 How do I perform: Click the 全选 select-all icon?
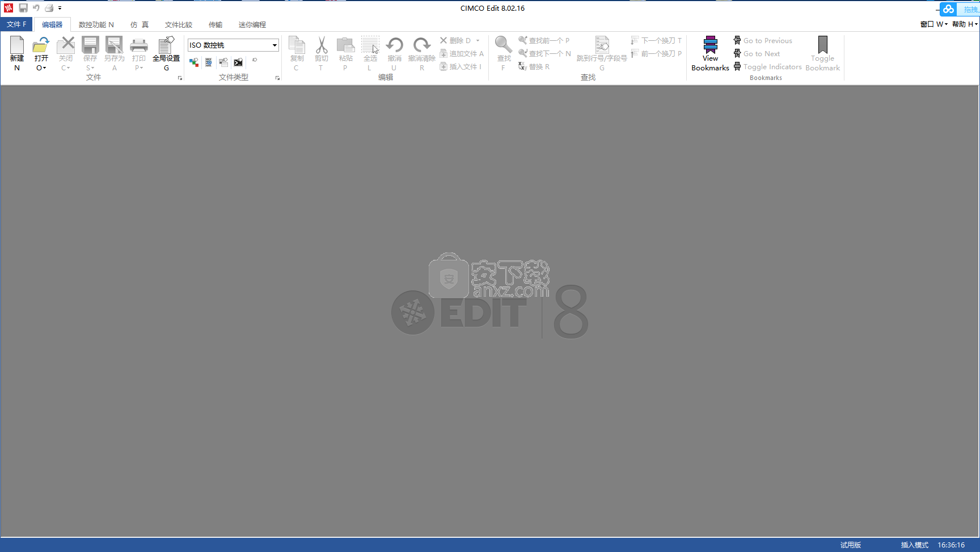pos(370,45)
